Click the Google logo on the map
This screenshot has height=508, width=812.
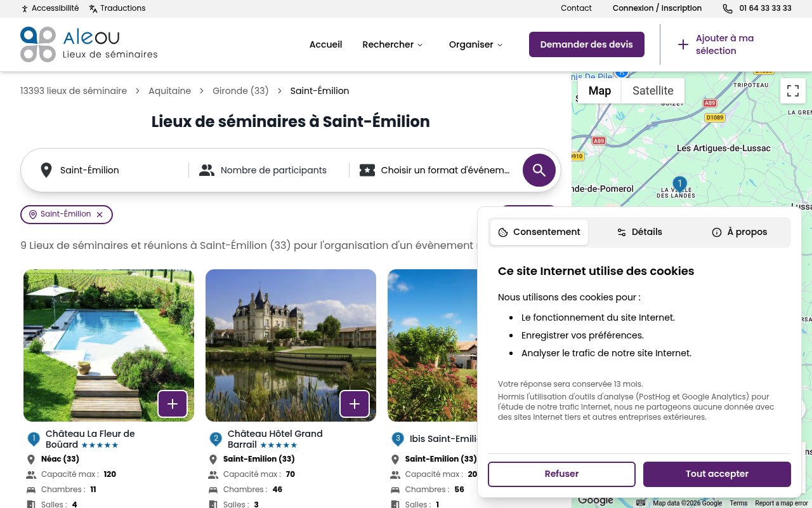tap(595, 500)
